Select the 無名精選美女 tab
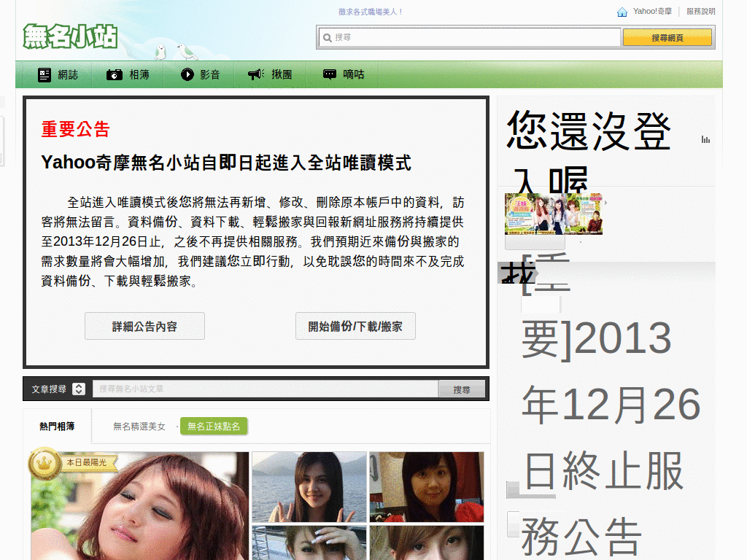Viewport: 747px width, 560px height. [139, 426]
